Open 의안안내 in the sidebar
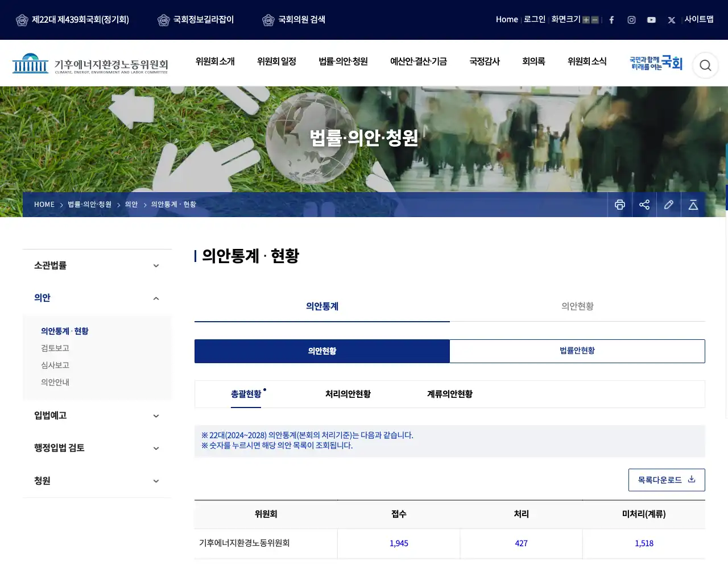The height and width of the screenshot is (582, 728). point(55,382)
